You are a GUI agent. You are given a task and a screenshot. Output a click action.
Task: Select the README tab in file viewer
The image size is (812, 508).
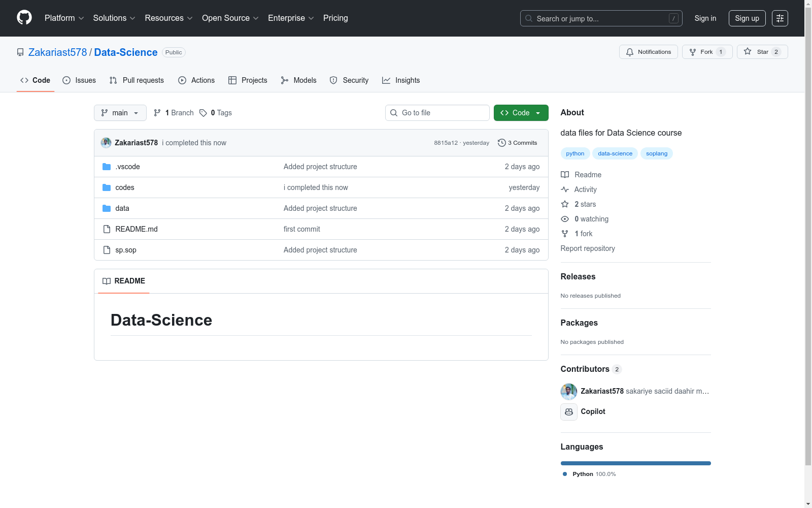[124, 281]
